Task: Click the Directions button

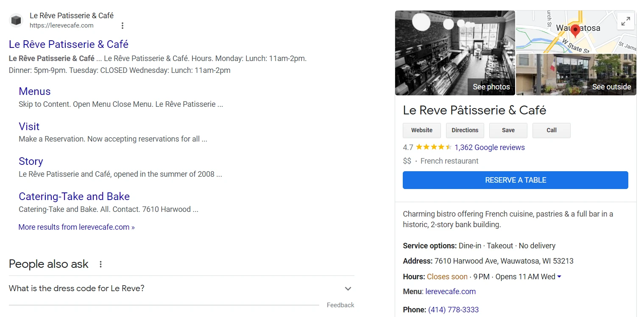Action: point(465,131)
